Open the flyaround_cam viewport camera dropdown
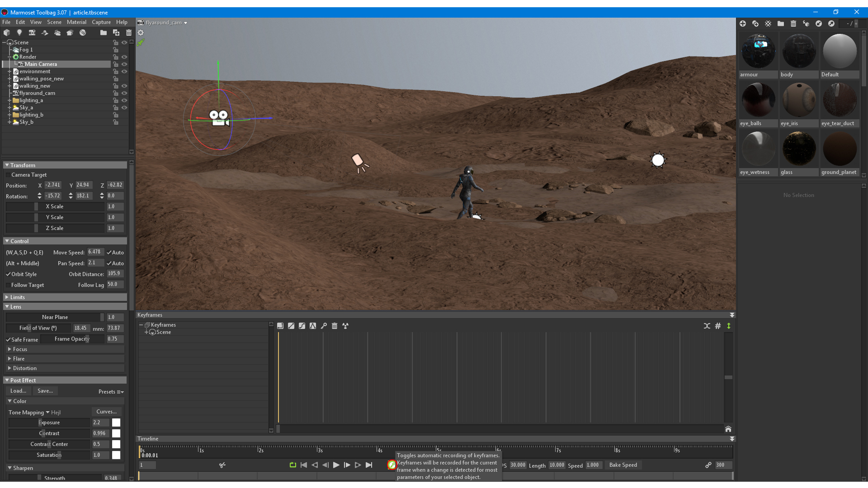This screenshot has width=868, height=488. click(x=165, y=23)
